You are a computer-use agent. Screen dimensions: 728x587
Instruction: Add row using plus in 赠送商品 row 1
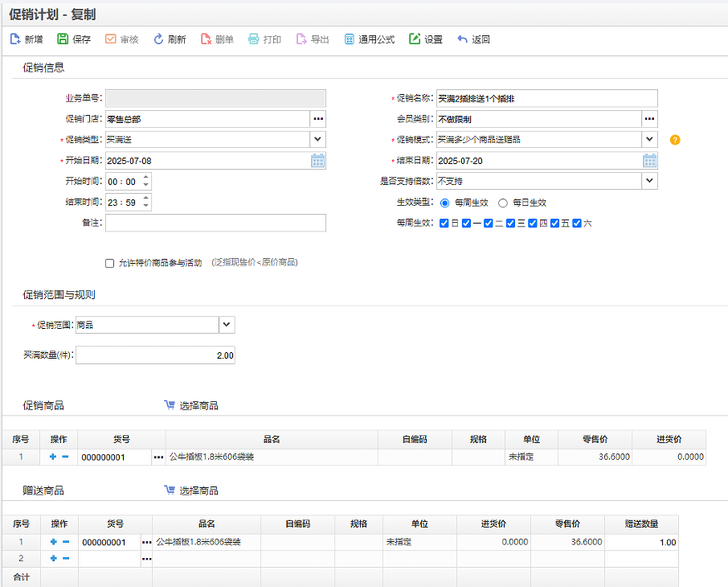pos(53,542)
